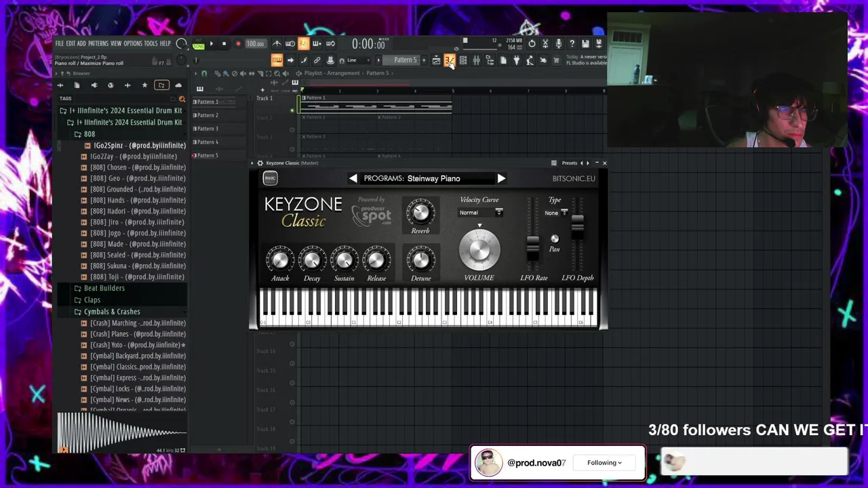Click the Attack knob

[280, 260]
